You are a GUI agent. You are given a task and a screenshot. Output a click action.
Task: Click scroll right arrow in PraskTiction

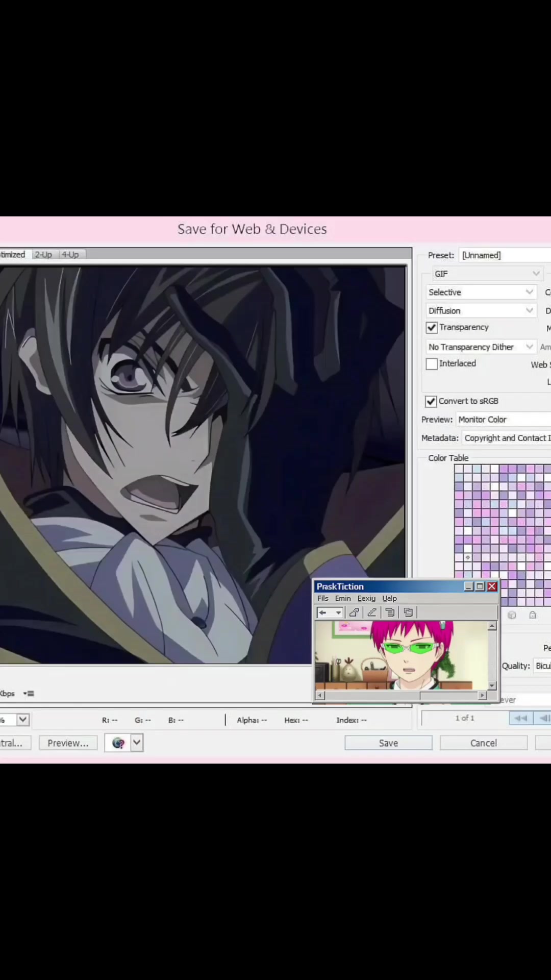tap(482, 695)
